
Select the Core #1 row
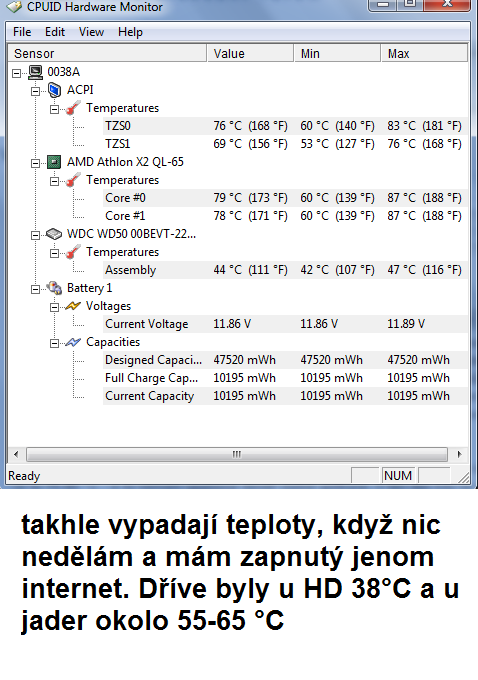coord(285,216)
